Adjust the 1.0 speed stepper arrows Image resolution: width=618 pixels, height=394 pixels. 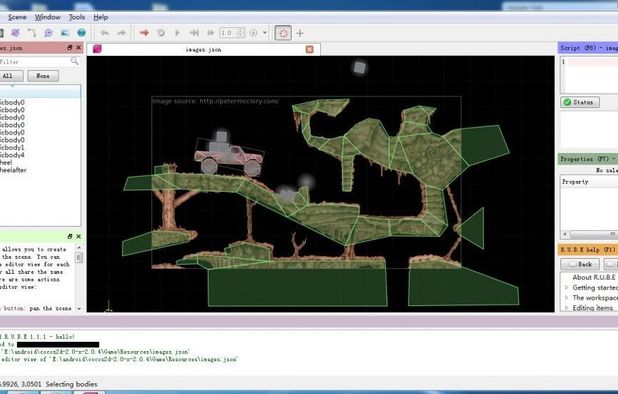click(x=240, y=33)
